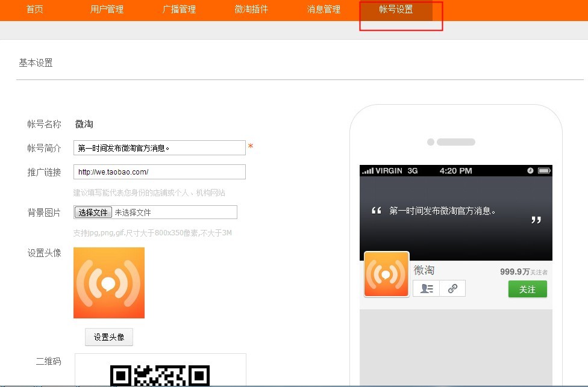Select the 微淘插件 tab
The height and width of the screenshot is (387, 588).
point(251,10)
